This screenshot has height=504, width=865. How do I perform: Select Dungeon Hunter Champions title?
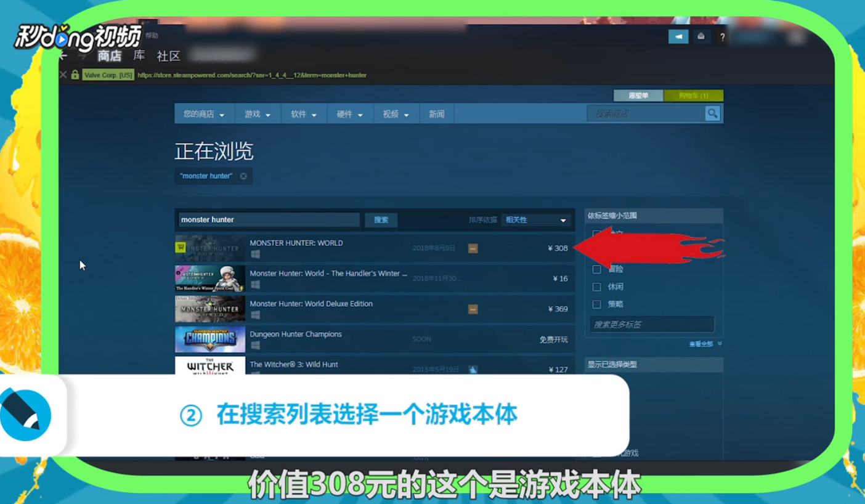296,334
